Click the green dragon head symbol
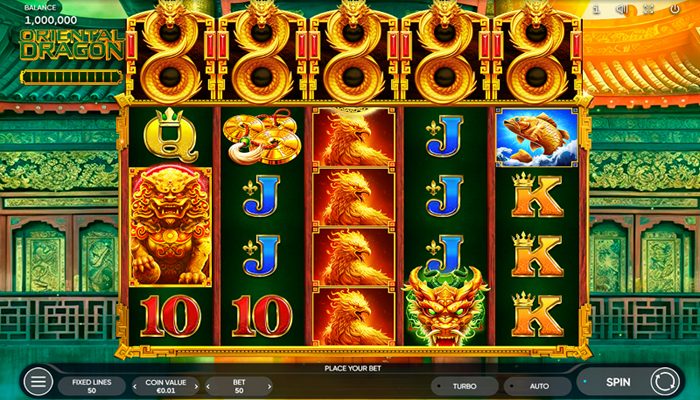Viewport: 700px width, 400px height. pyautogui.click(x=446, y=305)
